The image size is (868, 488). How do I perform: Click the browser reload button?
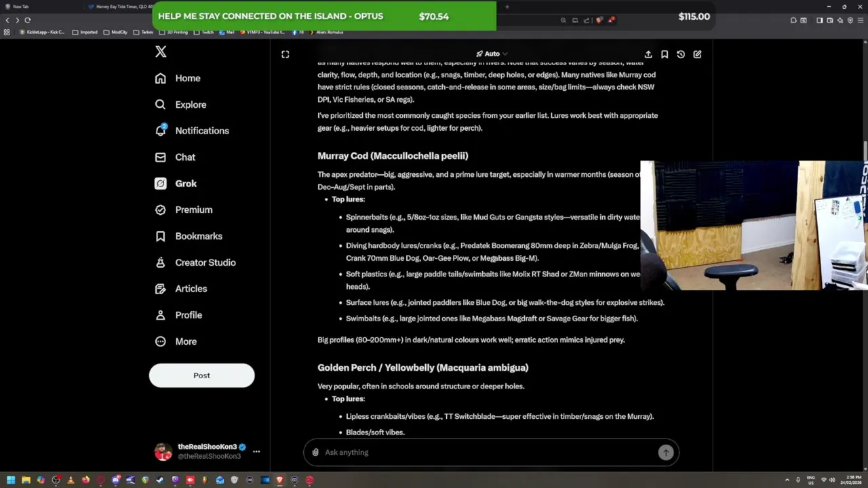point(28,20)
